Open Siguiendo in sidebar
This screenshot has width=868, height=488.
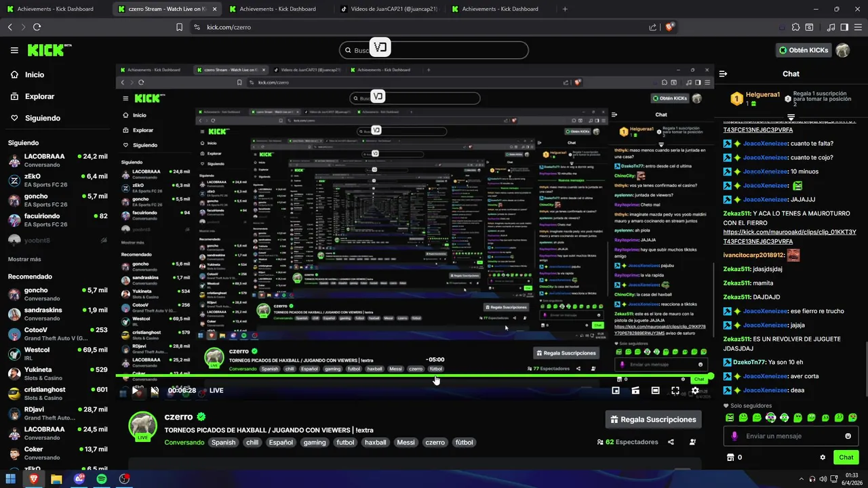[x=43, y=118]
